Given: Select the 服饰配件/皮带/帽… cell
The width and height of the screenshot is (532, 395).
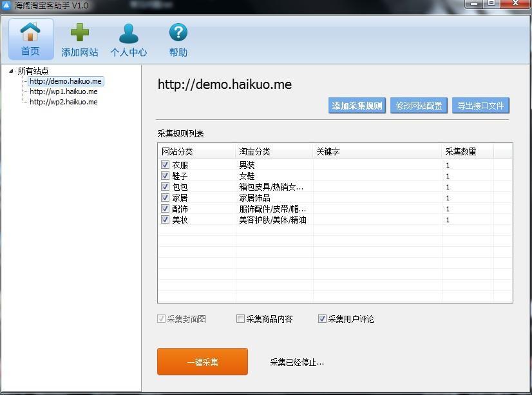Looking at the screenshot, I should click(x=272, y=209).
